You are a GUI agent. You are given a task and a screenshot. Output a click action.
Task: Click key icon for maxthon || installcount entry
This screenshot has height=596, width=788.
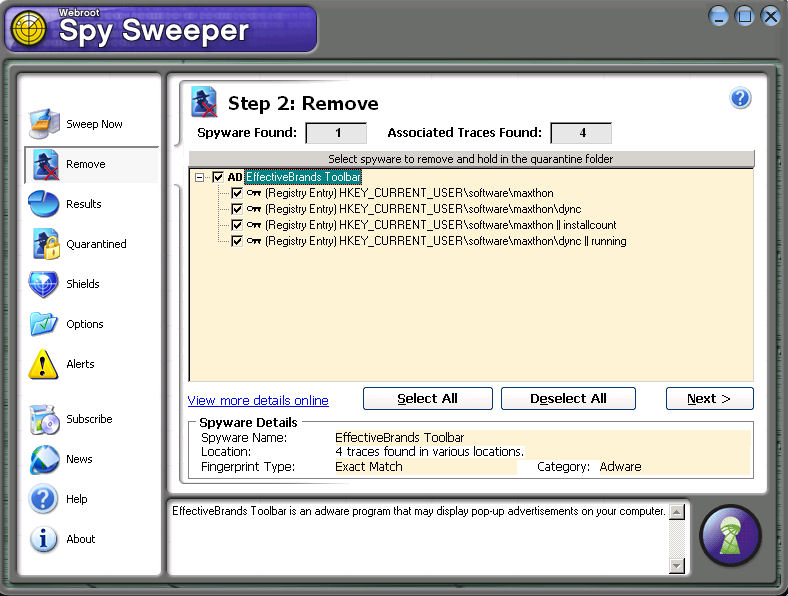tap(254, 225)
